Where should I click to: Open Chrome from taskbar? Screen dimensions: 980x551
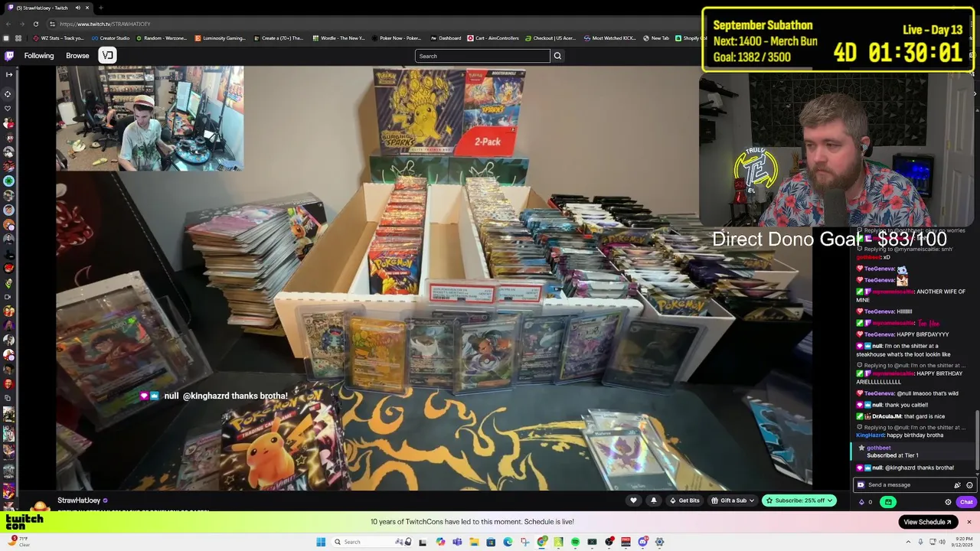point(542,542)
